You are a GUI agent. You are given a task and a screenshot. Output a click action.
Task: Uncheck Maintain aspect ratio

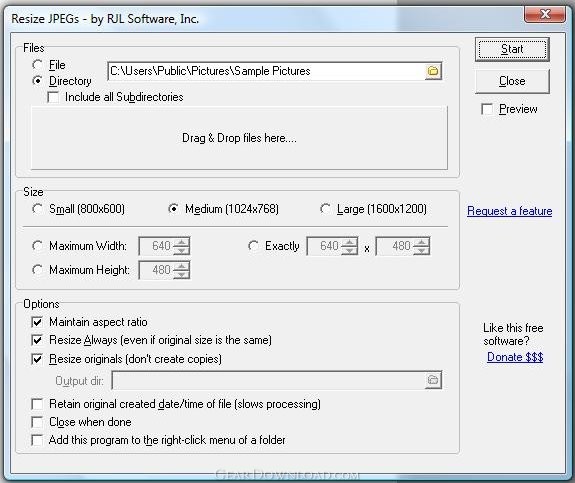pyautogui.click(x=37, y=322)
